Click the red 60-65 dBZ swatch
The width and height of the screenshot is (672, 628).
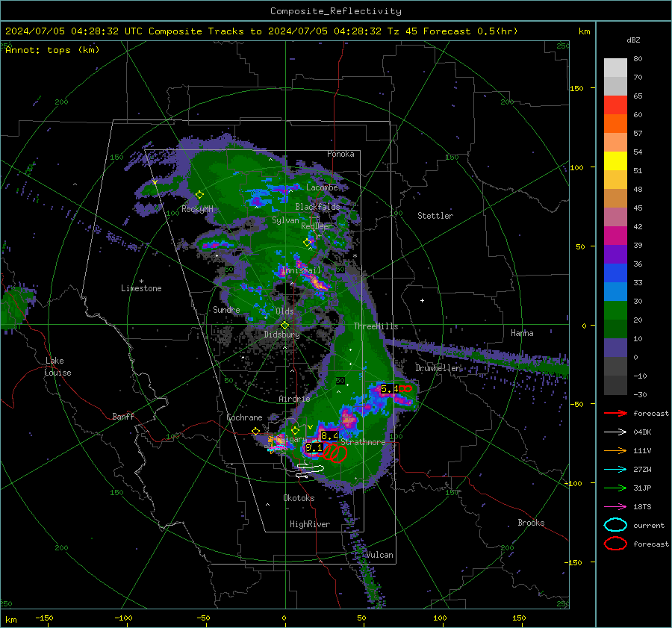click(615, 105)
